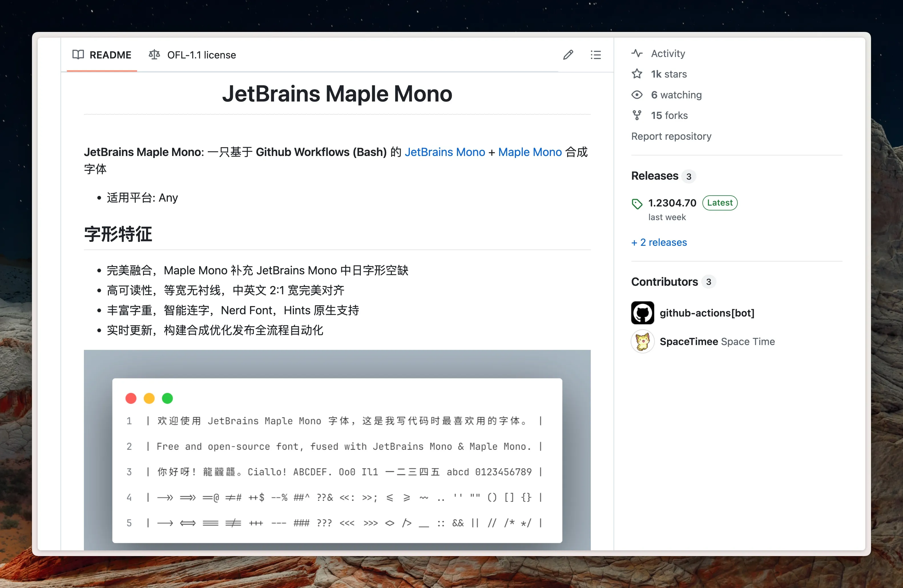This screenshot has height=588, width=903.
Task: Expand the + 2 releases link
Action: click(659, 242)
